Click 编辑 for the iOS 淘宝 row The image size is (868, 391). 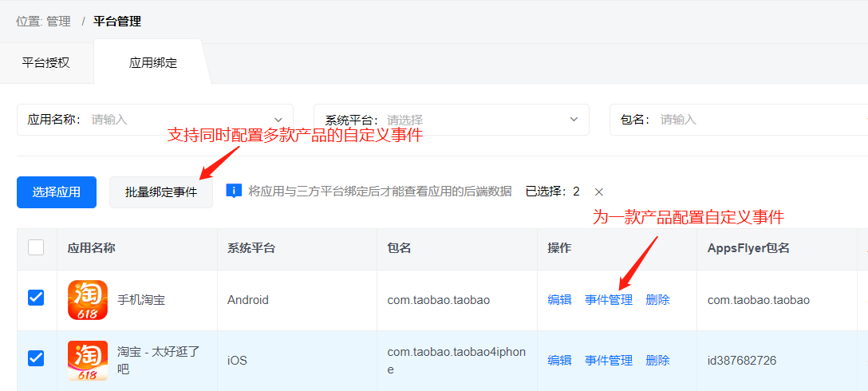coord(560,361)
